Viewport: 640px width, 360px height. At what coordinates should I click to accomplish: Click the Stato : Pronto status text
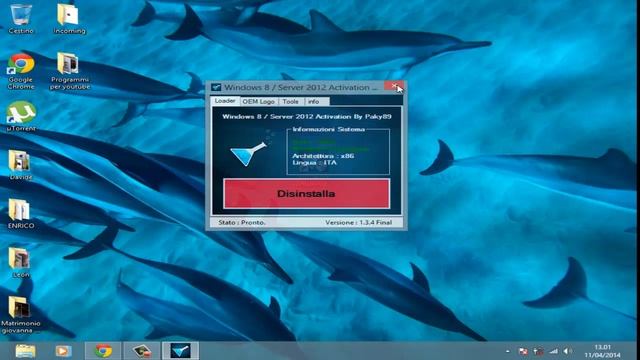click(x=242, y=222)
